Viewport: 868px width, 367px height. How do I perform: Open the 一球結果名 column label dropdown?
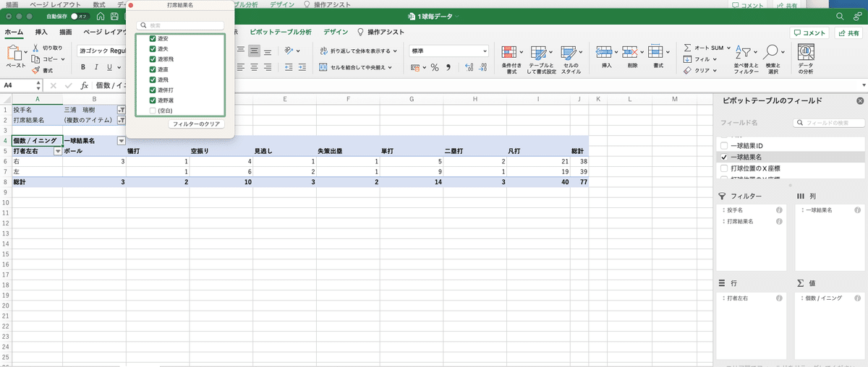[x=122, y=141]
